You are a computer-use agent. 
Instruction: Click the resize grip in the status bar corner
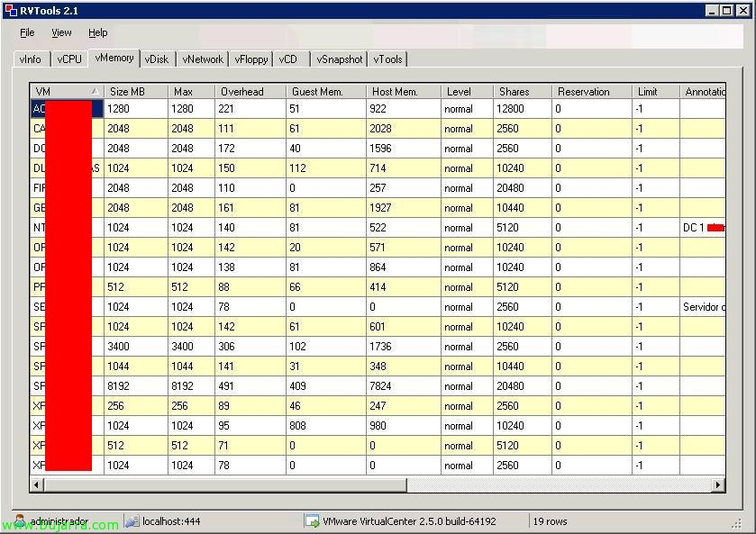[x=737, y=524]
